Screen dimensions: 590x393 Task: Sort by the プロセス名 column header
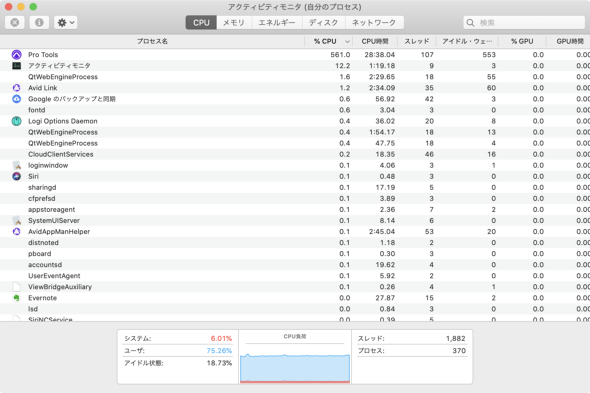coord(152,41)
